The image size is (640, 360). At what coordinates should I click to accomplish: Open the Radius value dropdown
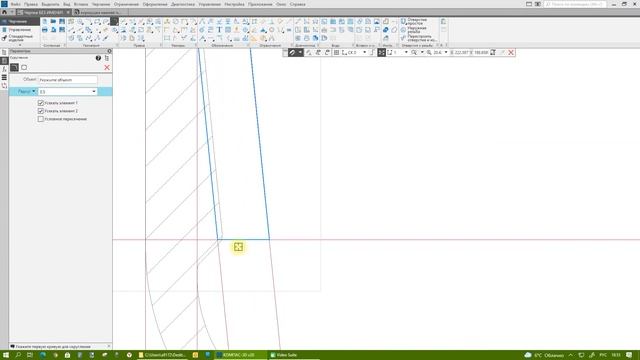click(x=94, y=91)
